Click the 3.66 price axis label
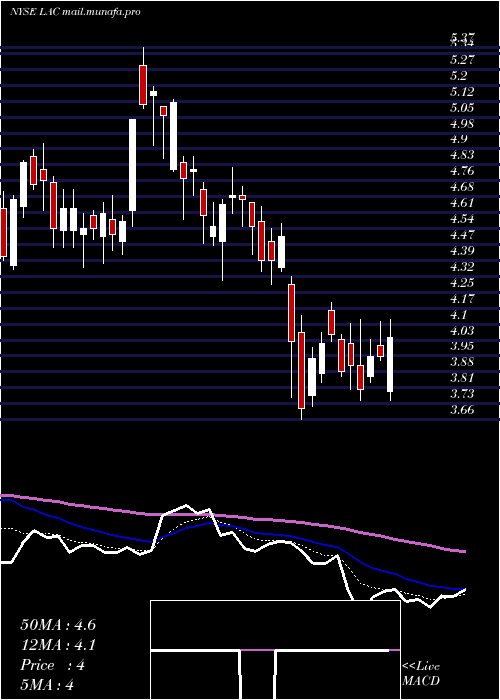 tap(462, 410)
